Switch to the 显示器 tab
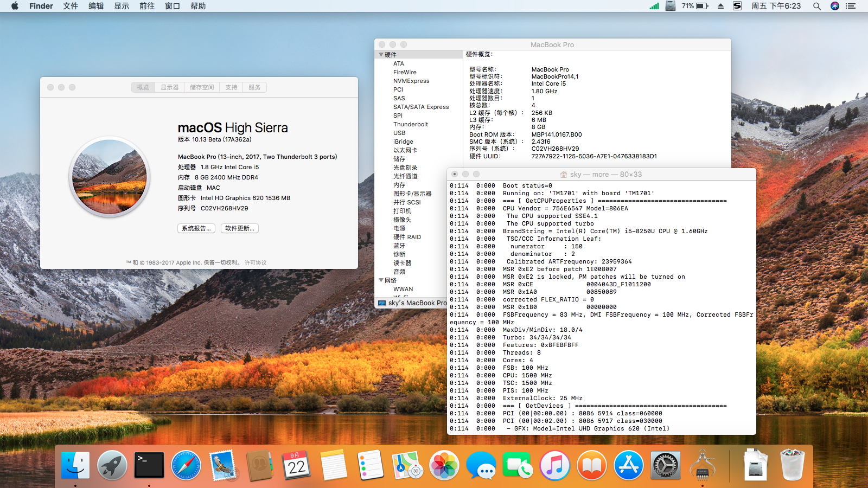Viewport: 868px width, 488px height. pos(169,87)
